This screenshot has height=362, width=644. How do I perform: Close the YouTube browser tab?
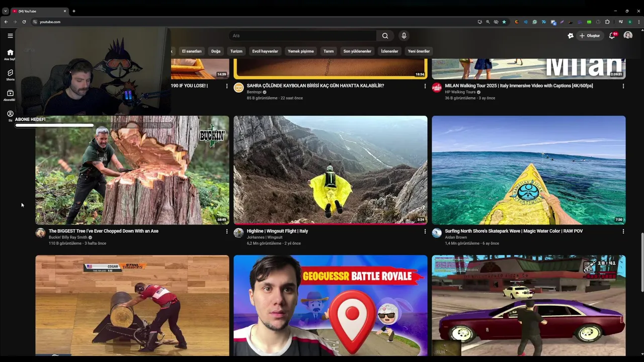[x=64, y=11]
